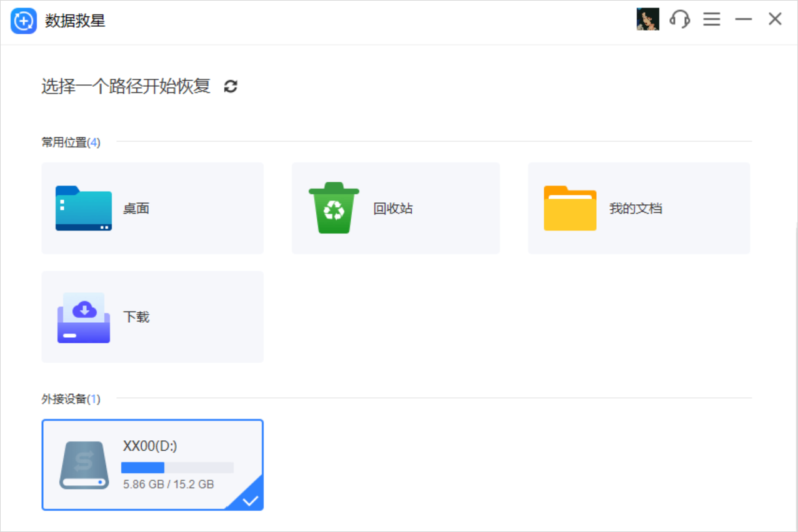Screen dimensions: 798x532
Task: Click the green 回收站 recycle bin icon
Action: coord(333,207)
